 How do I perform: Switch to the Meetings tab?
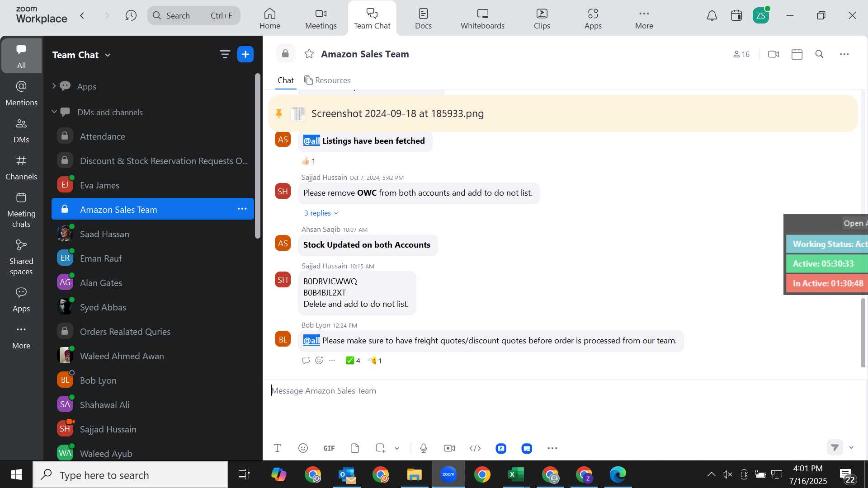(x=321, y=19)
